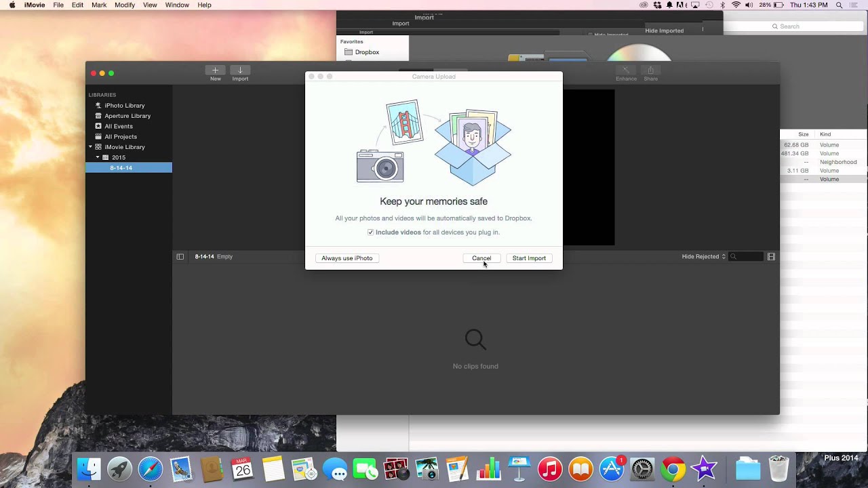This screenshot has height=488, width=868.
Task: Open iMovie star icon in the dock
Action: (704, 469)
